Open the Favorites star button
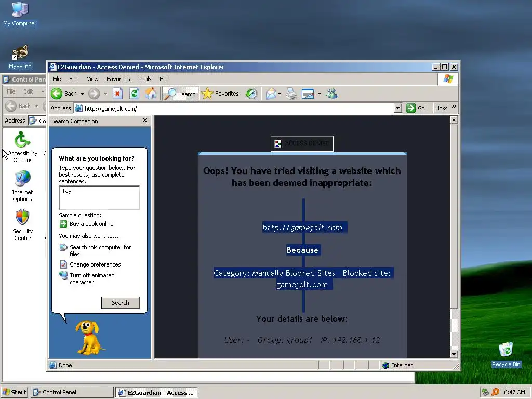Screen dimensions: 532x399 220,94
